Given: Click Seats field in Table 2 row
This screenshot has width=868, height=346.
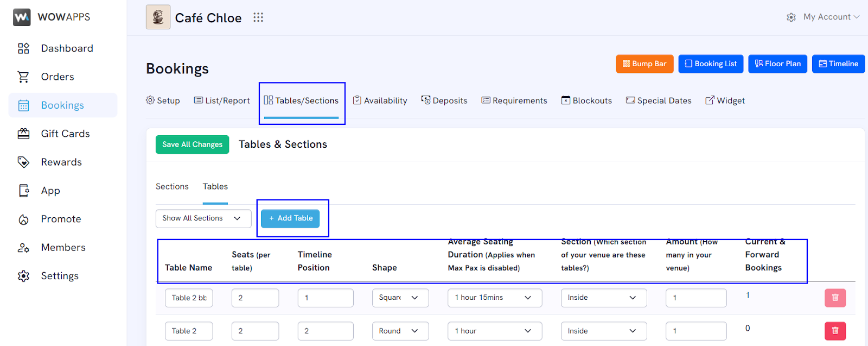Looking at the screenshot, I should (x=255, y=331).
